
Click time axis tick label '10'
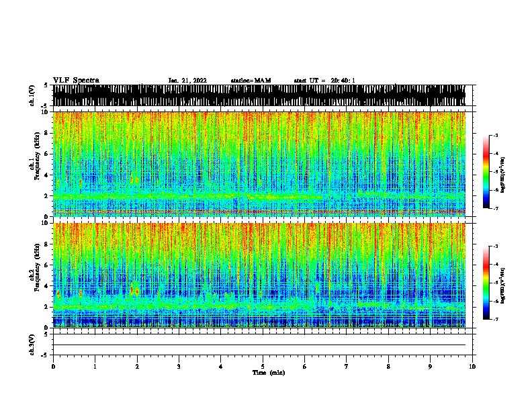click(472, 367)
